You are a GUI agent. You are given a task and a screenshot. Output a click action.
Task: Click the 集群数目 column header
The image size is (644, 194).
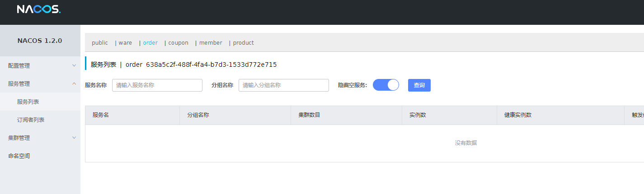tap(309, 115)
